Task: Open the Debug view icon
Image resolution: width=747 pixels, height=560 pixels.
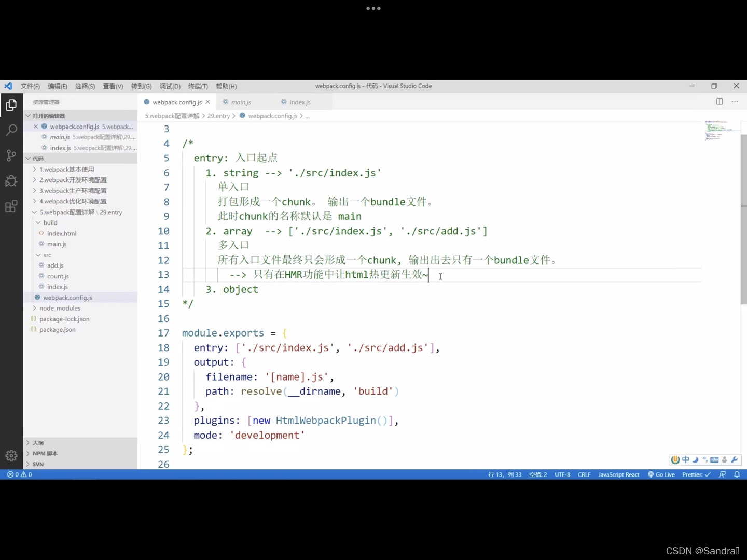Action: pyautogui.click(x=11, y=181)
